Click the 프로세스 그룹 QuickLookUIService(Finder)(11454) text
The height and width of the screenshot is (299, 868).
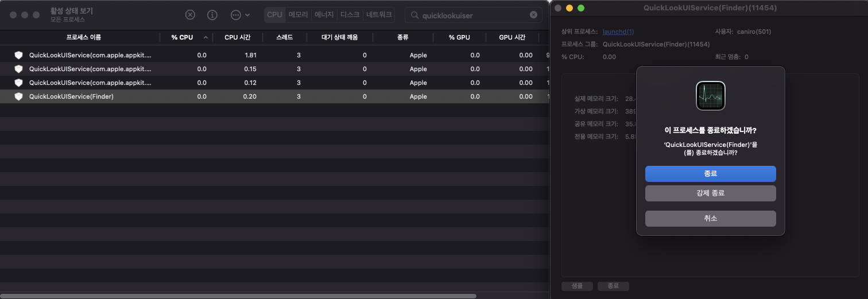(635, 44)
